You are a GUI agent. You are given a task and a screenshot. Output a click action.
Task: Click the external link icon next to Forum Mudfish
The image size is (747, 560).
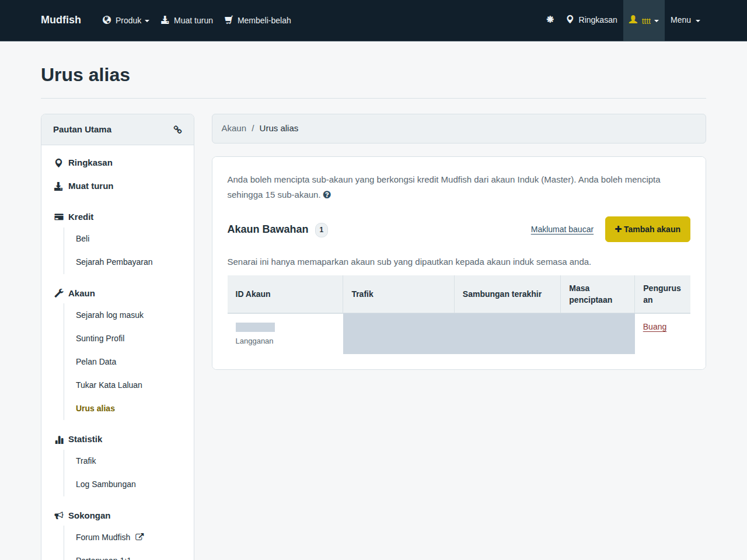[x=139, y=537]
